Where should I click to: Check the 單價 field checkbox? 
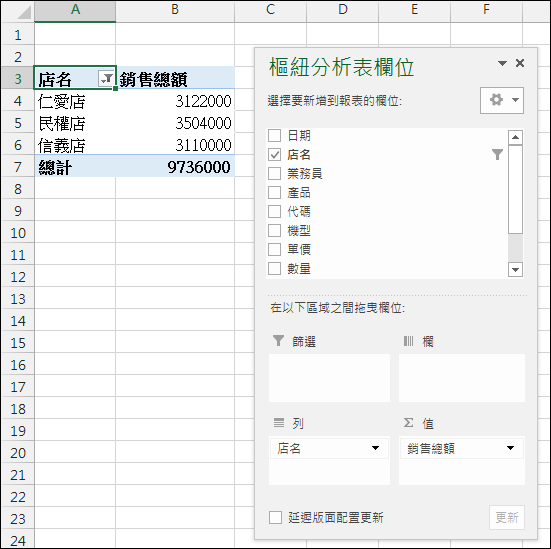[274, 250]
